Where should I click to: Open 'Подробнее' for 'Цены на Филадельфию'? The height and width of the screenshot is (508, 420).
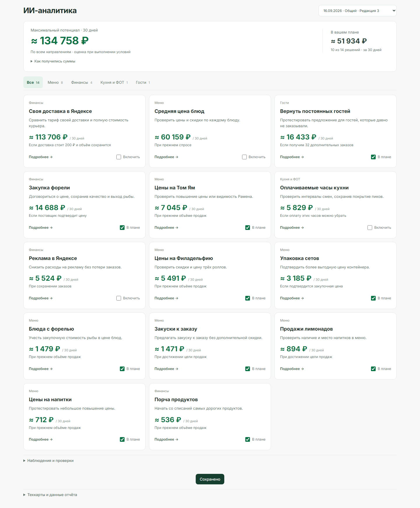point(166,298)
